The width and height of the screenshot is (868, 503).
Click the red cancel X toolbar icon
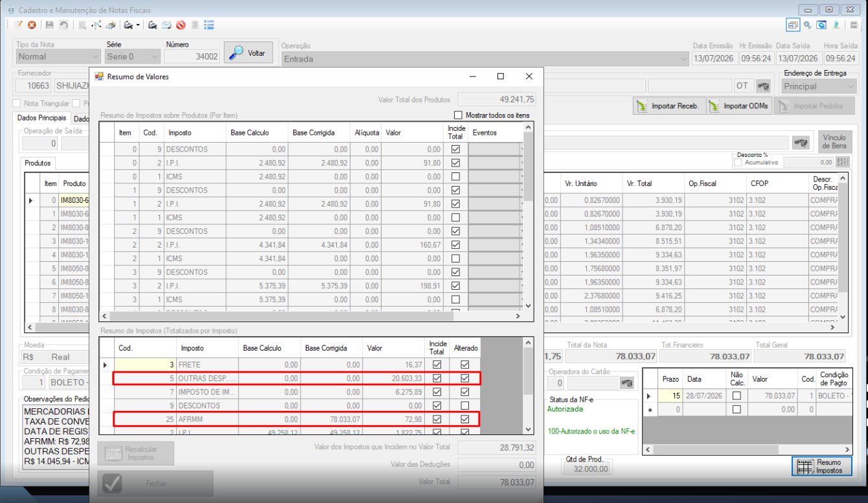tap(31, 25)
